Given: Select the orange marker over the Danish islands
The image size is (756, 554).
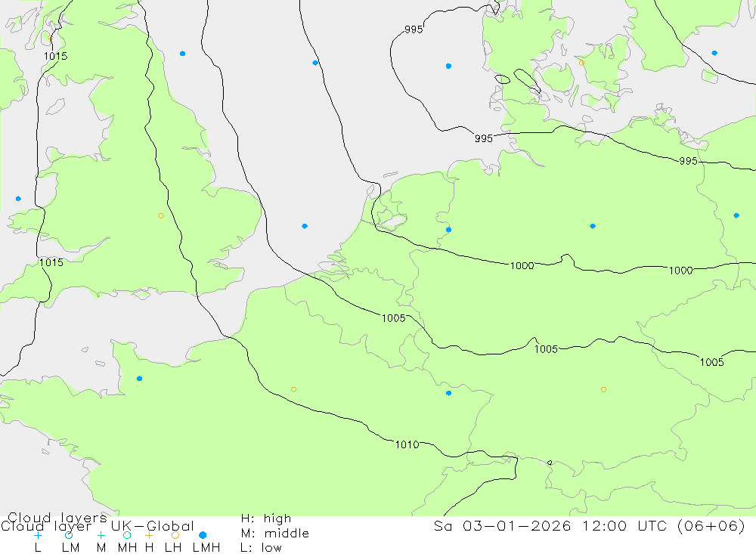Looking at the screenshot, I should pyautogui.click(x=581, y=63).
